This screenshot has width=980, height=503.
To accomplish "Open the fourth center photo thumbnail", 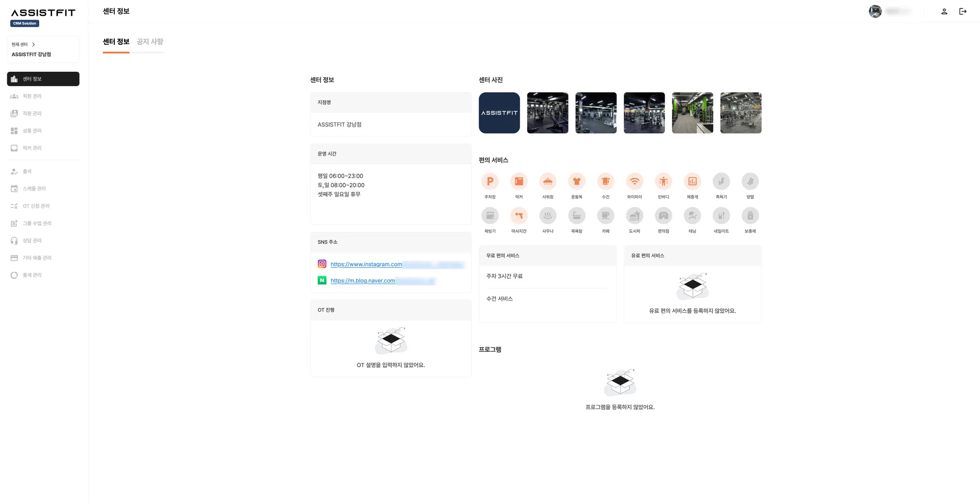I will [644, 113].
